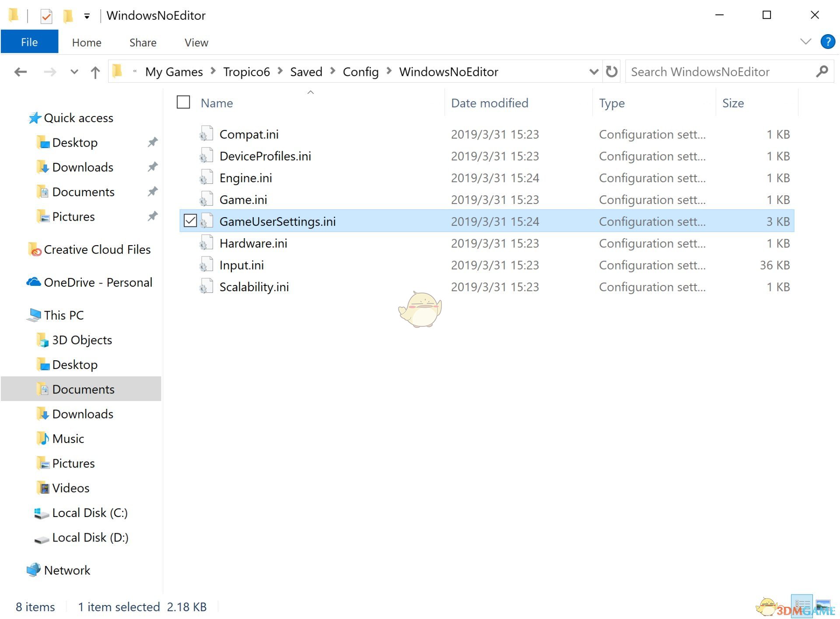Click the Scalability.ini file icon
840x619 pixels.
(206, 287)
